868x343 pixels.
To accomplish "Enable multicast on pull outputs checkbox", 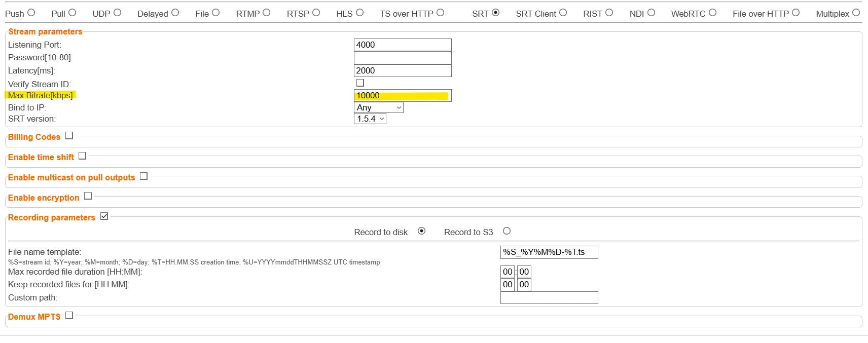I will pyautogui.click(x=143, y=176).
